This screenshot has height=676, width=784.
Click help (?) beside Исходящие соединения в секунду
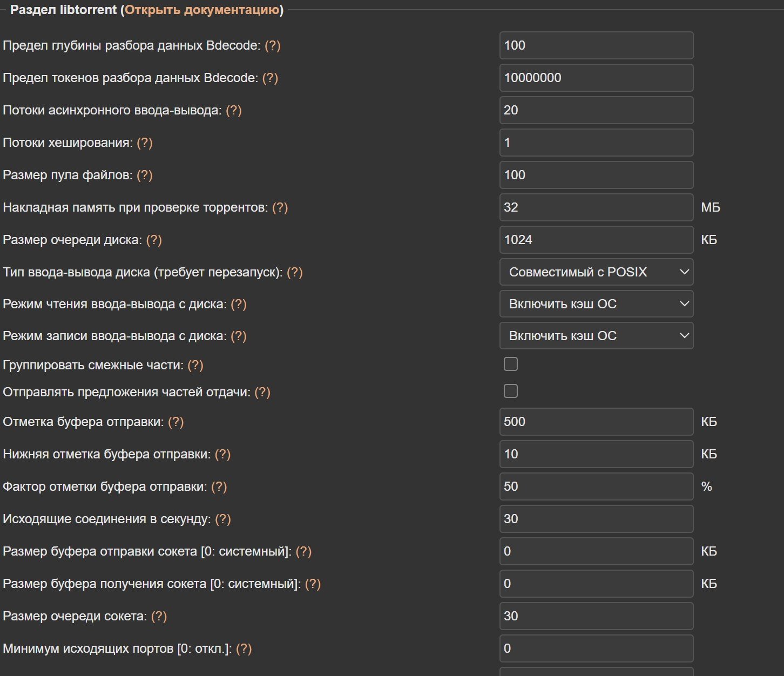click(223, 519)
